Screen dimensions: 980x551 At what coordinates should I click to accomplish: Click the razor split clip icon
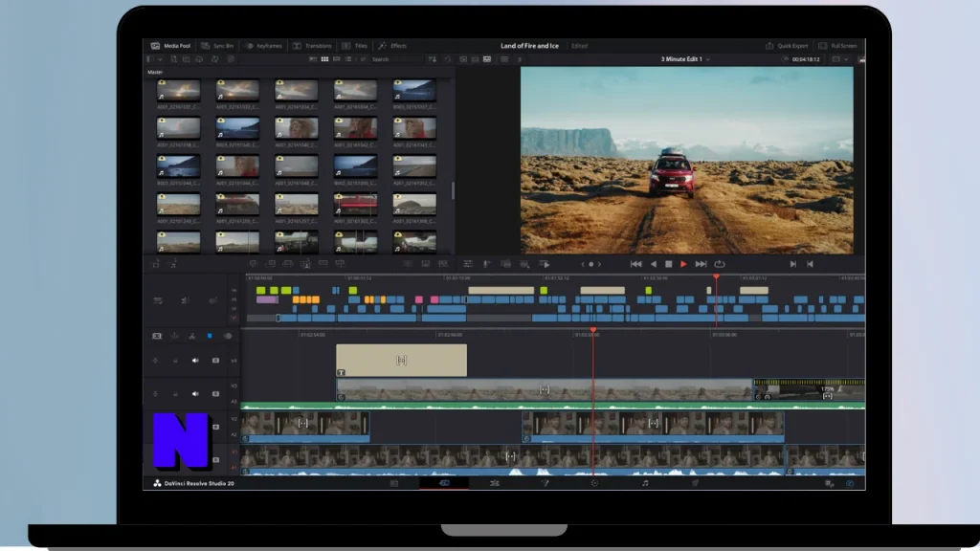191,336
